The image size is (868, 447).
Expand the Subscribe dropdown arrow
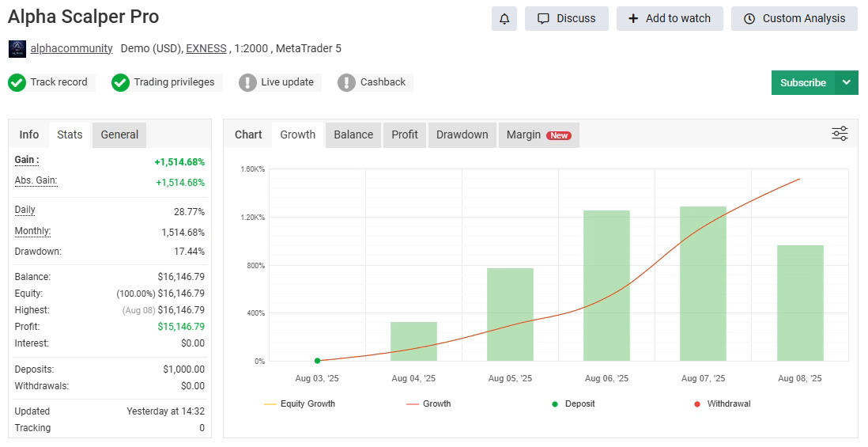click(847, 82)
